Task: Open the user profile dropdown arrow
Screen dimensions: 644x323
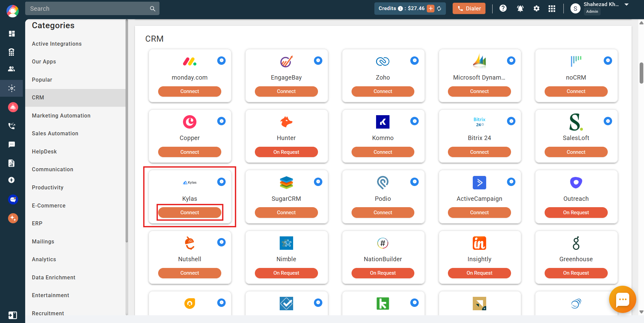Action: pos(627,5)
